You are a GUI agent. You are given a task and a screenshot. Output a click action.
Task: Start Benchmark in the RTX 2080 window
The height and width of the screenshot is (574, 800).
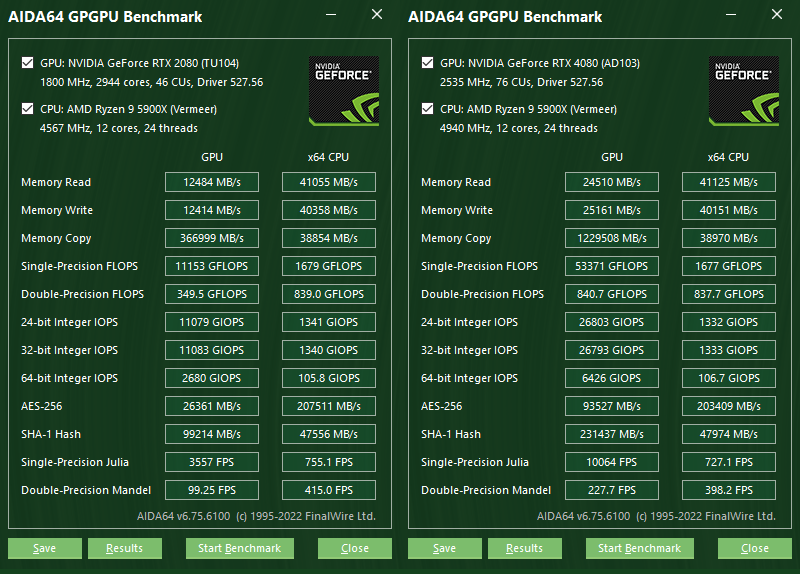pyautogui.click(x=240, y=548)
